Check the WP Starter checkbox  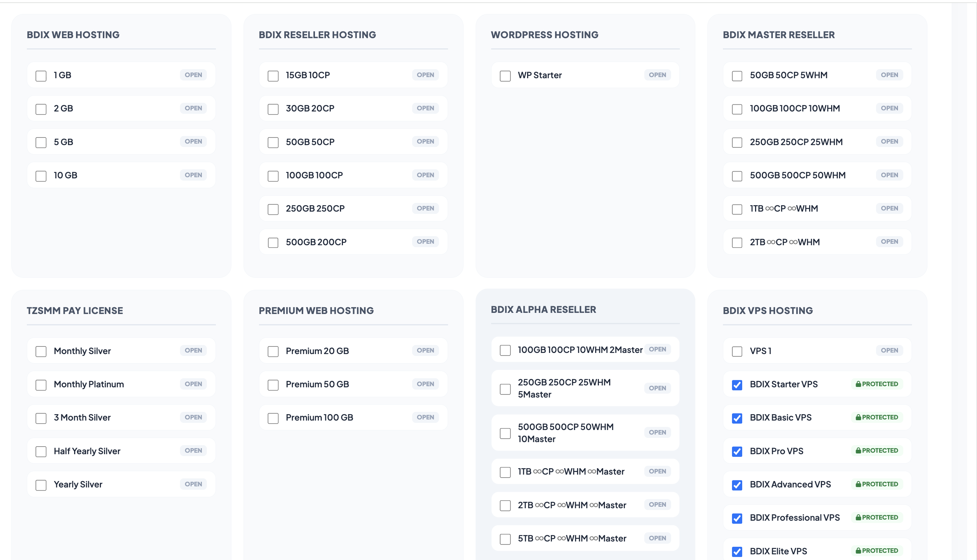(x=505, y=76)
